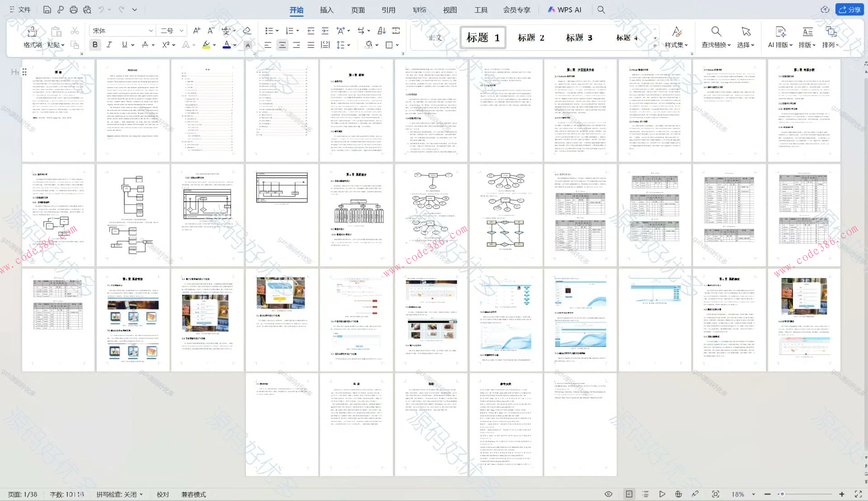Click the 分享 share button
This screenshot has width=868, height=501.
(849, 9)
